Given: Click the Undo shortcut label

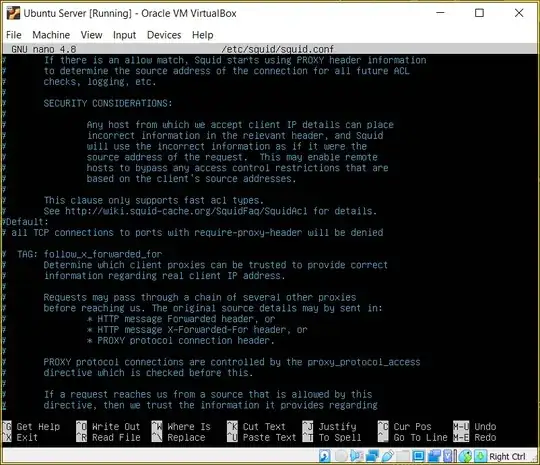Looking at the screenshot, I should click(485, 426).
